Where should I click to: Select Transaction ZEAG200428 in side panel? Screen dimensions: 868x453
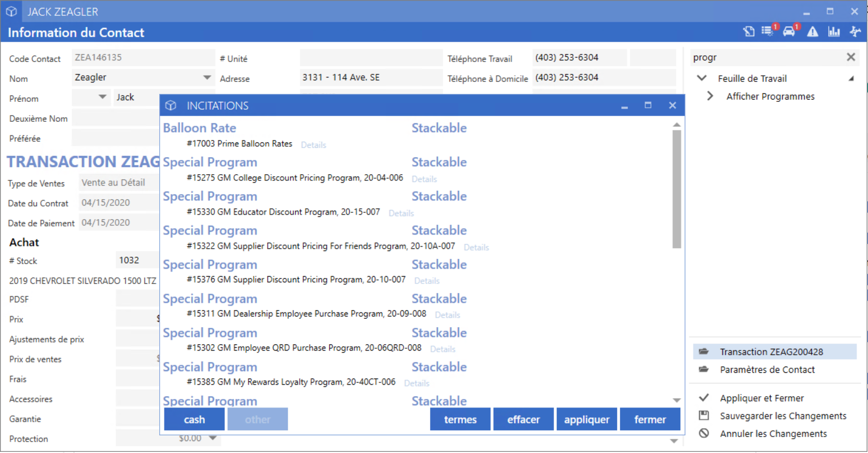(x=775, y=352)
